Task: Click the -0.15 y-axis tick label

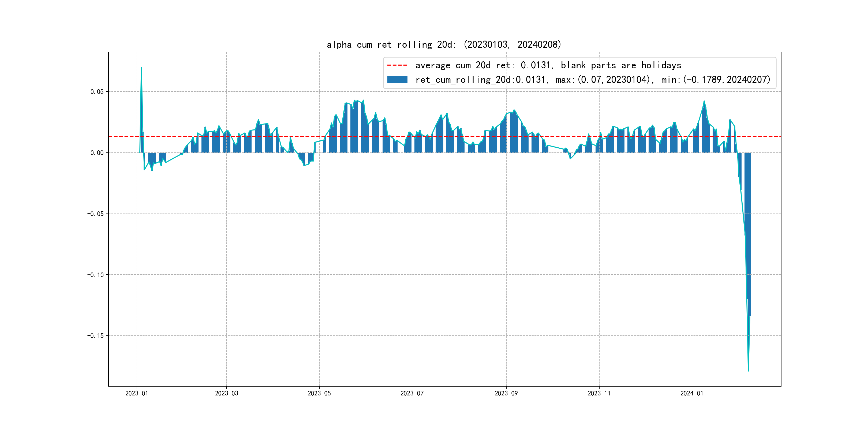Action: click(x=96, y=336)
